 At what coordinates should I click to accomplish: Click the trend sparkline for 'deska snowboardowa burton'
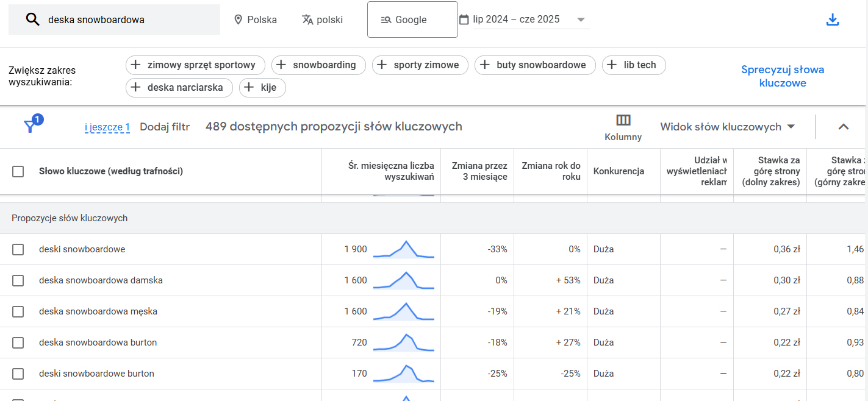point(403,342)
